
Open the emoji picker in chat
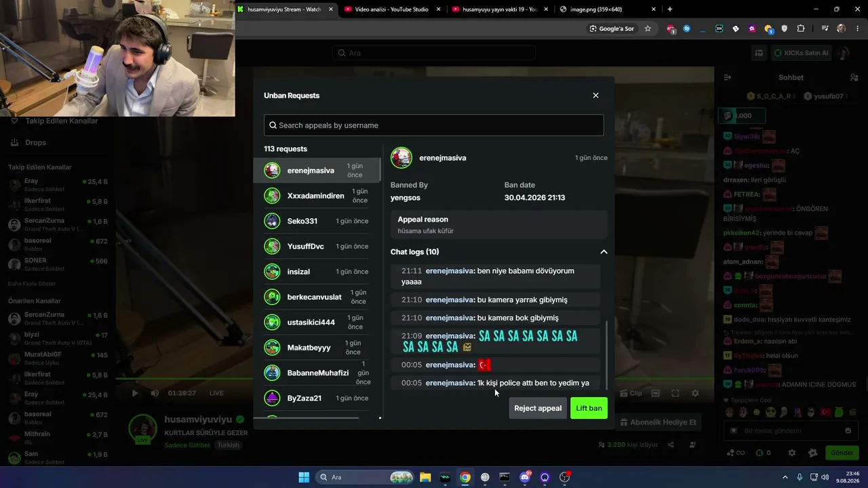coord(848,430)
